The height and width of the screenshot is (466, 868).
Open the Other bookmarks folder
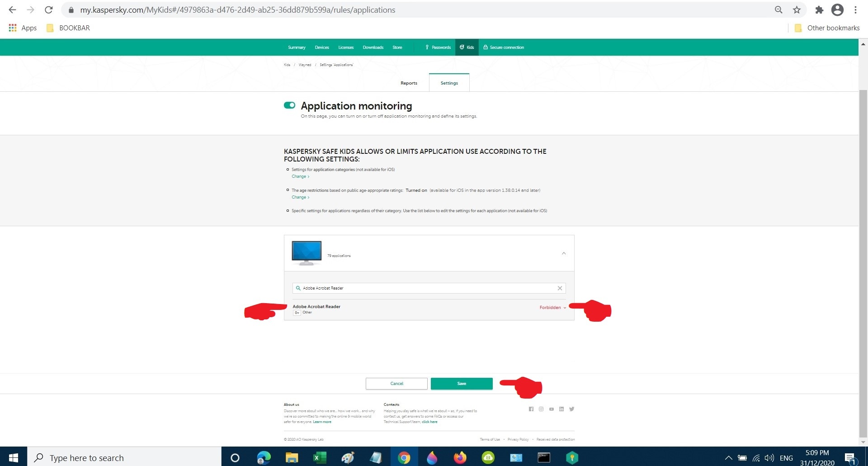point(827,28)
